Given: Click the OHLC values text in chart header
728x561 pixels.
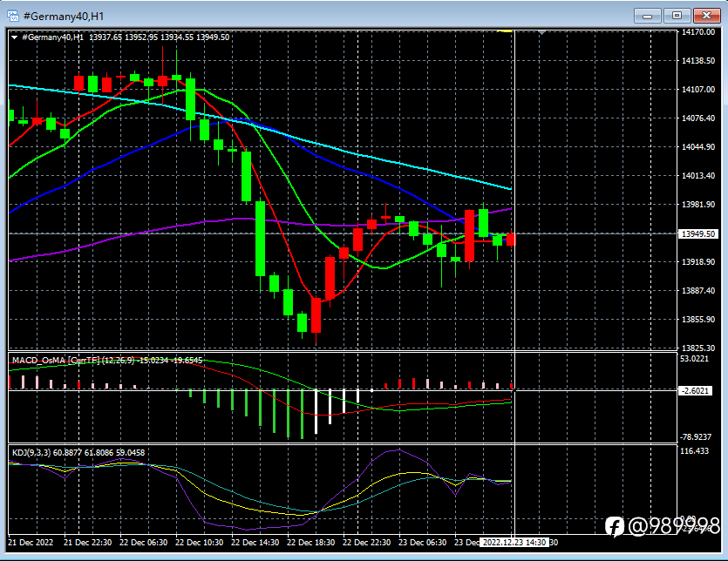Looking at the screenshot, I should (159, 37).
